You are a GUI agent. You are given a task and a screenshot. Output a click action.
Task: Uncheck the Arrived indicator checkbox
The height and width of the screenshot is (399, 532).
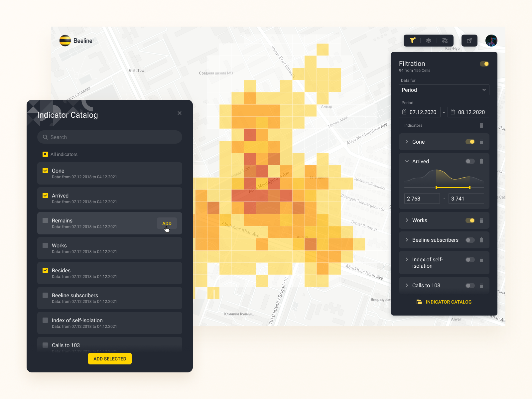coord(45,196)
